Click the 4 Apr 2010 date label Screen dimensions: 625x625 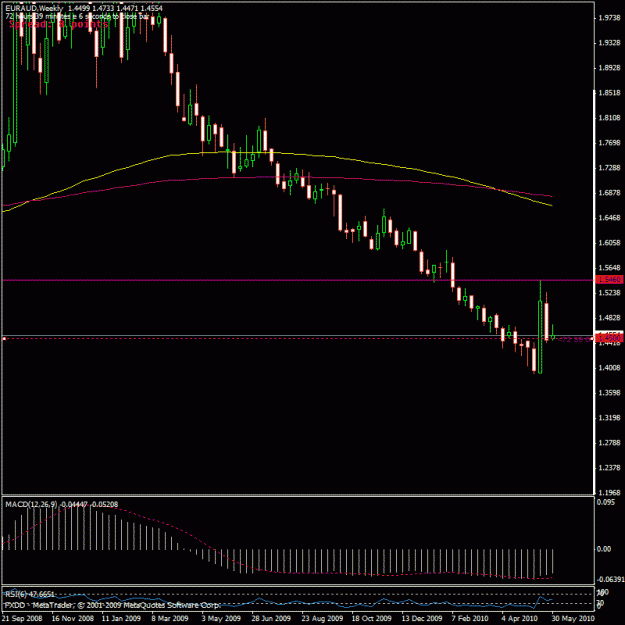[520, 618]
